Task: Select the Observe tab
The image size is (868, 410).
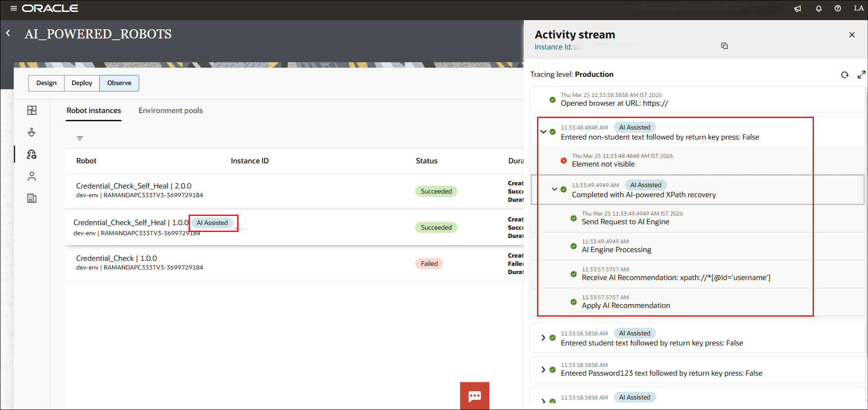Action: coord(119,83)
